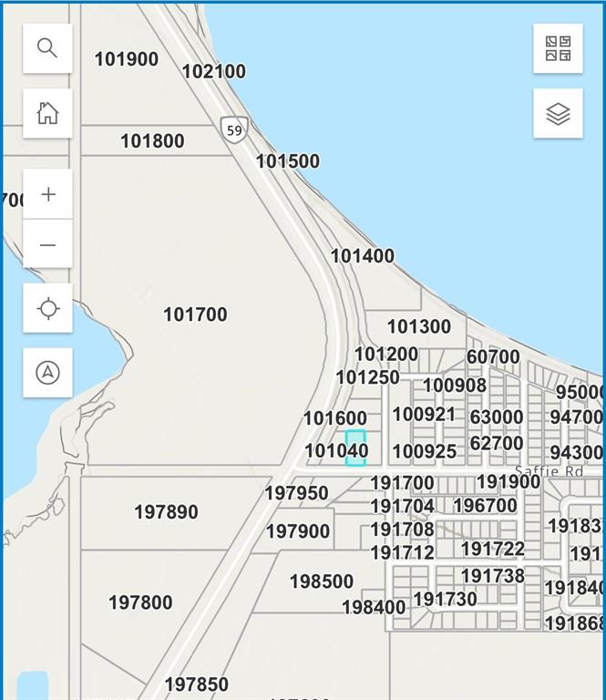This screenshot has width=606, height=700.
Task: Choose parcel 197890 on the map
Action: click(x=166, y=512)
